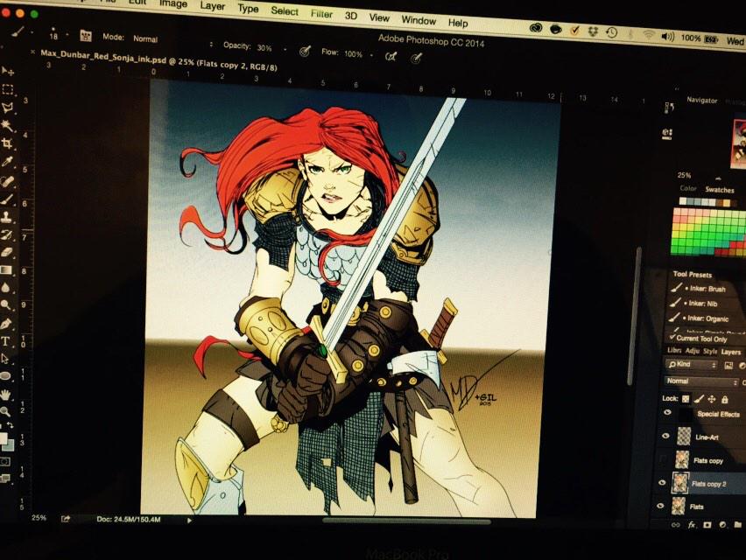Image resolution: width=746 pixels, height=560 pixels.
Task: Click the Link layers icon
Action: tap(675, 525)
